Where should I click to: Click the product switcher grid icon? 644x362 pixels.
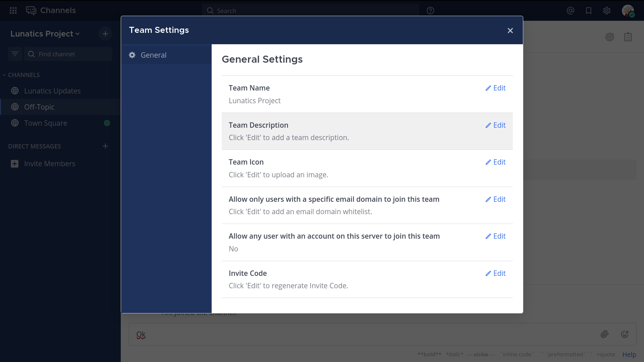click(13, 10)
